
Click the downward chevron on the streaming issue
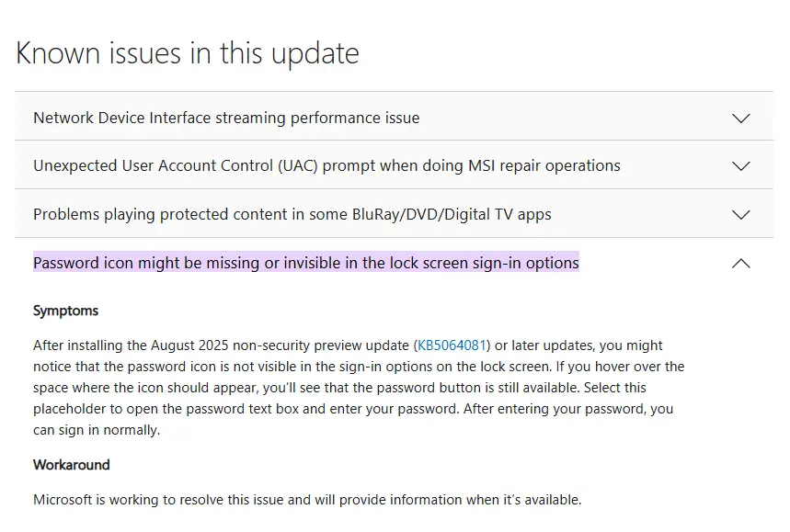point(741,118)
